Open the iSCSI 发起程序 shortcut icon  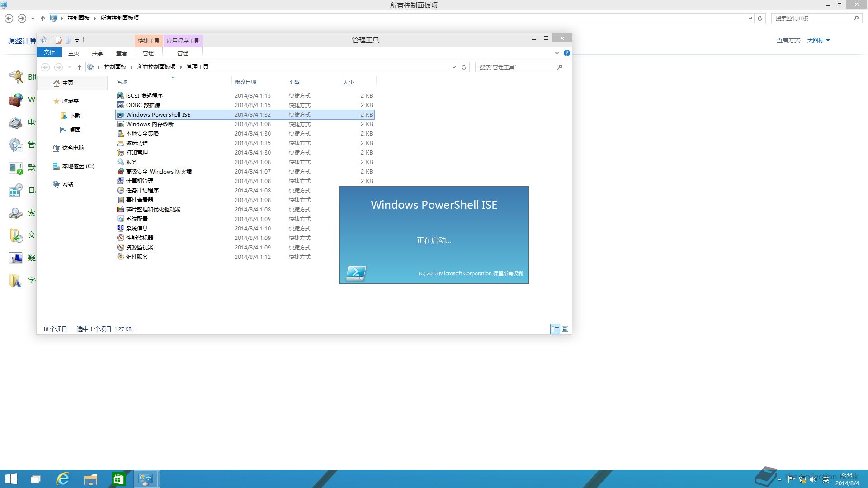(120, 95)
